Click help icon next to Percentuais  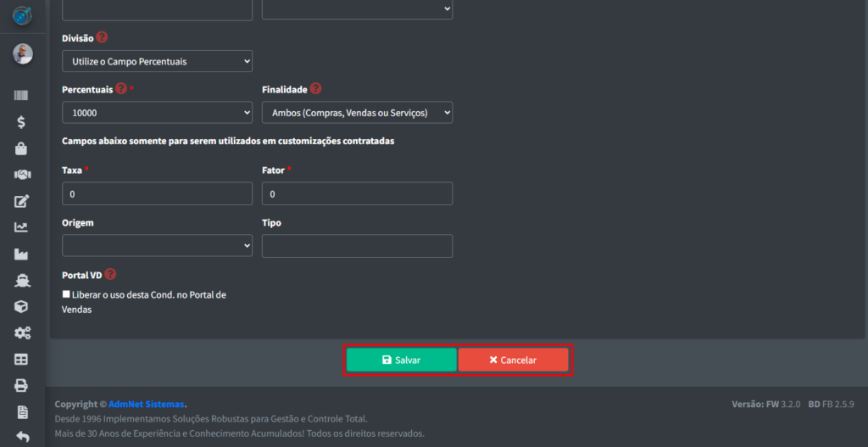tap(121, 89)
